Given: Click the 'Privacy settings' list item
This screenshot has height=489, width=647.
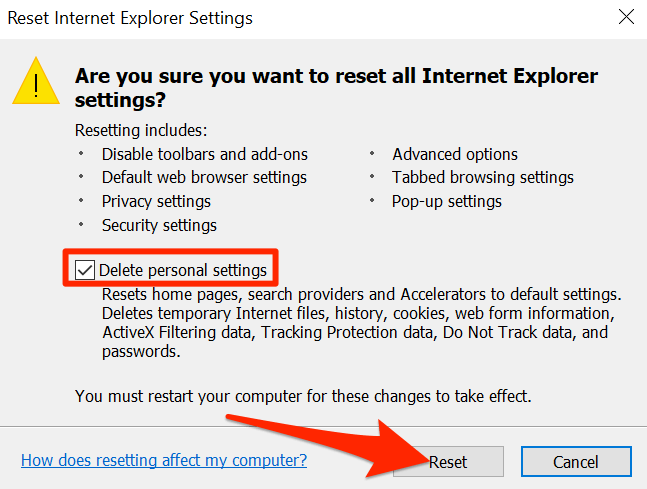Looking at the screenshot, I should click(x=156, y=201).
